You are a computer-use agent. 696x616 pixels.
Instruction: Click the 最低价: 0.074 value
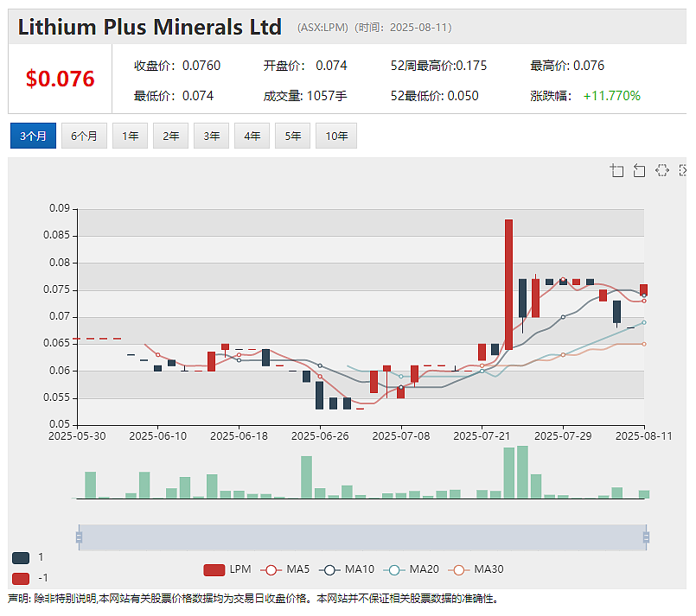(174, 96)
